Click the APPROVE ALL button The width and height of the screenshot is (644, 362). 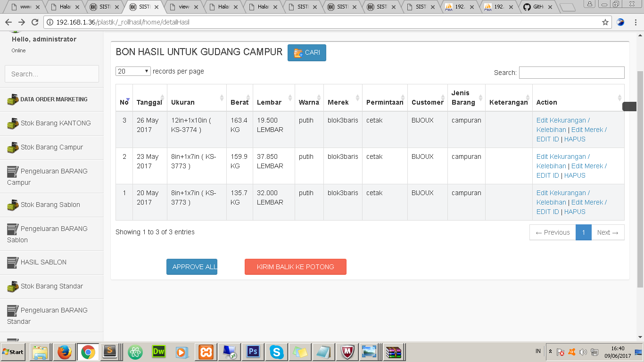pos(192,267)
